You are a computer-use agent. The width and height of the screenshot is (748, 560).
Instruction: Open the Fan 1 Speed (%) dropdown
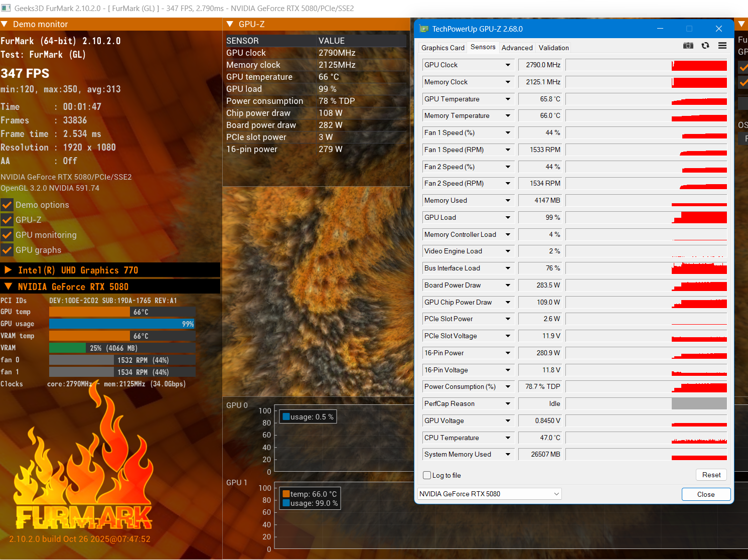click(x=508, y=133)
